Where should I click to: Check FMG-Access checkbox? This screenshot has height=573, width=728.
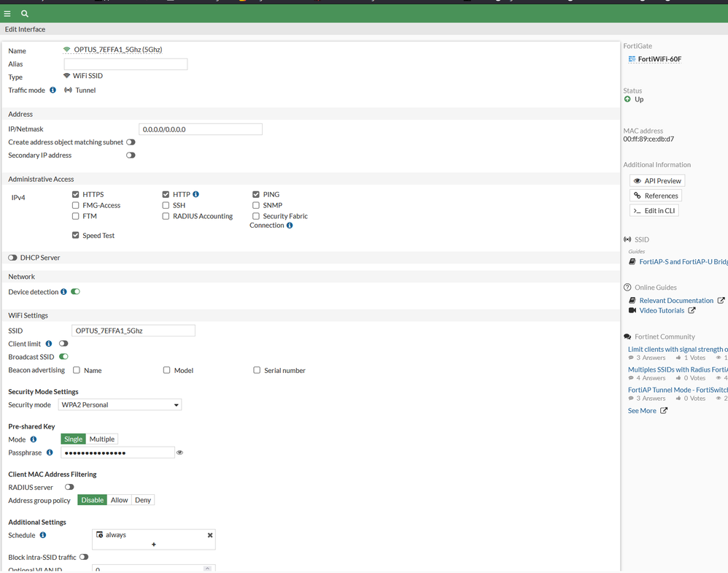[x=76, y=205]
